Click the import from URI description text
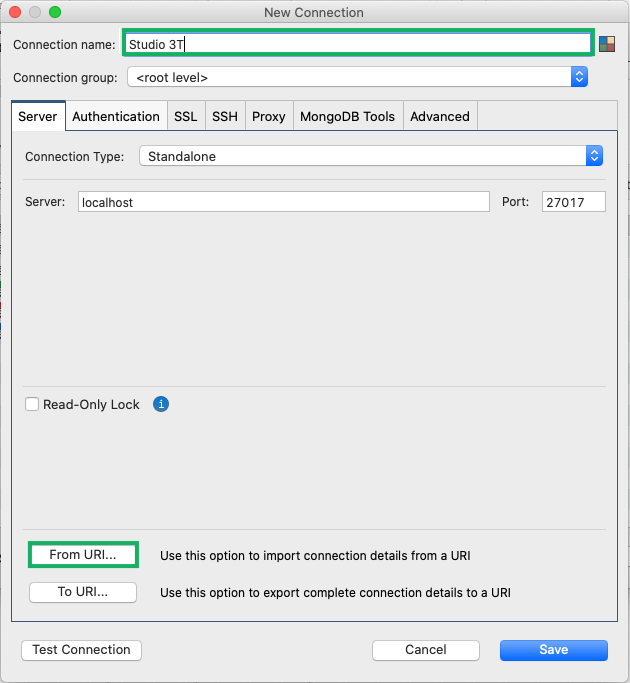630x683 pixels. (315, 556)
